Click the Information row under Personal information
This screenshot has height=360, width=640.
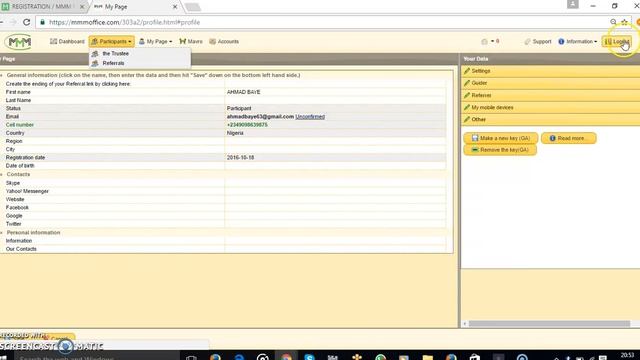pyautogui.click(x=224, y=241)
